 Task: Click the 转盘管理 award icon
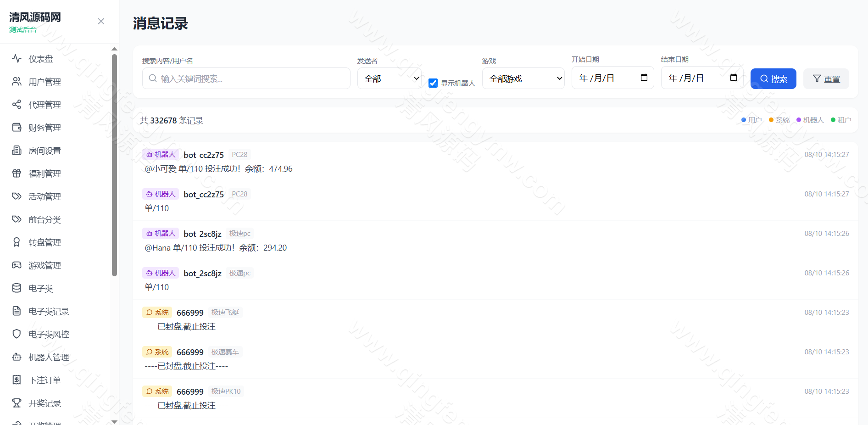point(17,242)
